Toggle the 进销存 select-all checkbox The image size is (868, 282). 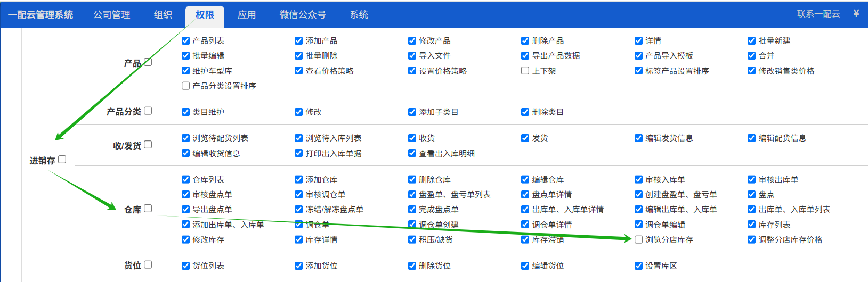pos(62,160)
